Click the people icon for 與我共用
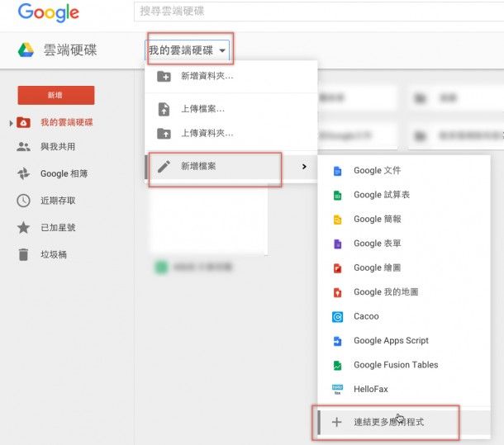The width and height of the screenshot is (504, 445). coord(23,147)
